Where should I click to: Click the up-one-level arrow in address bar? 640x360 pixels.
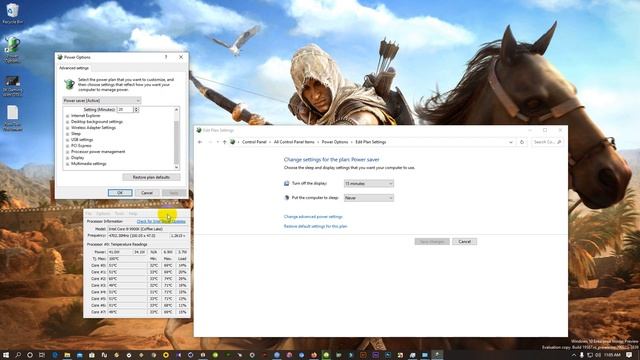pos(224,142)
